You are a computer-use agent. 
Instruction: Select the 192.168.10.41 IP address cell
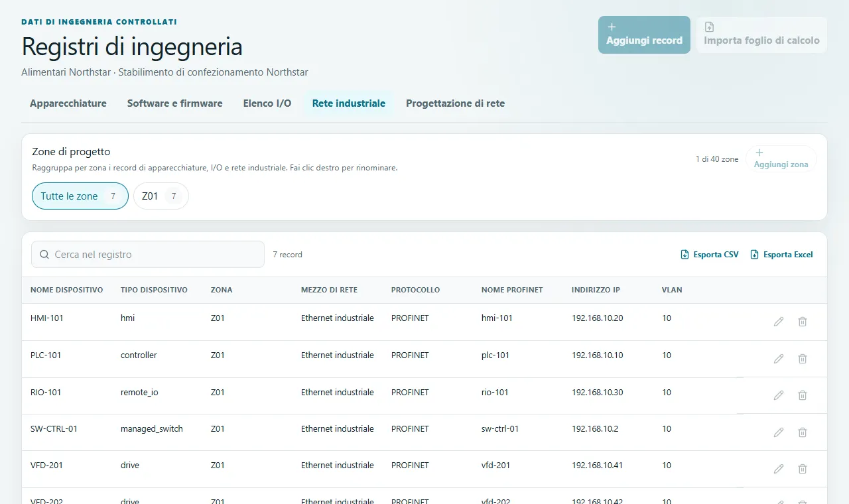(x=597, y=466)
